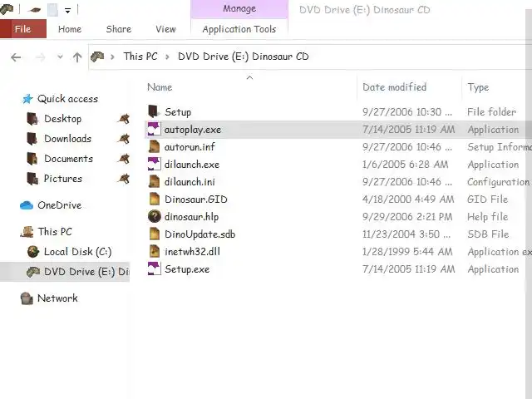Click This PC in the address breadcrumb
The width and height of the screenshot is (532, 399).
140,57
